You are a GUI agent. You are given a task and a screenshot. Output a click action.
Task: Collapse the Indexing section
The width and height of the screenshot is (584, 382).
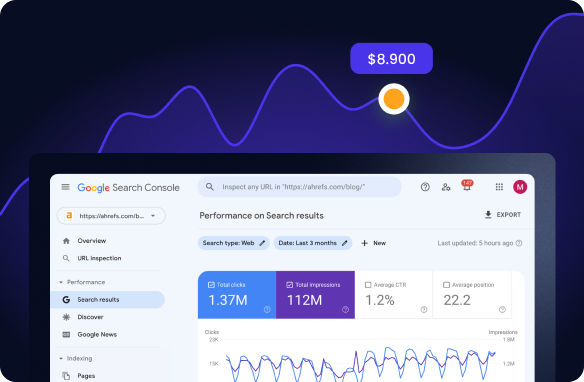(x=61, y=359)
